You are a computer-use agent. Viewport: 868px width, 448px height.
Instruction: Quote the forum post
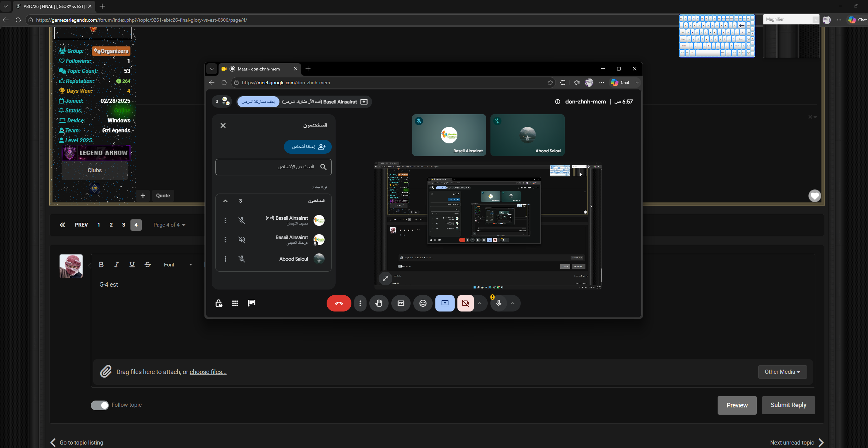click(163, 196)
